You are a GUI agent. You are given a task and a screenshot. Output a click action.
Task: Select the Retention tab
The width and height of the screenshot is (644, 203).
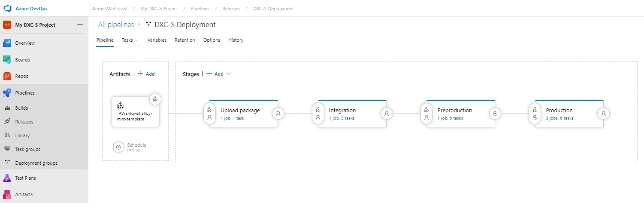tap(184, 40)
